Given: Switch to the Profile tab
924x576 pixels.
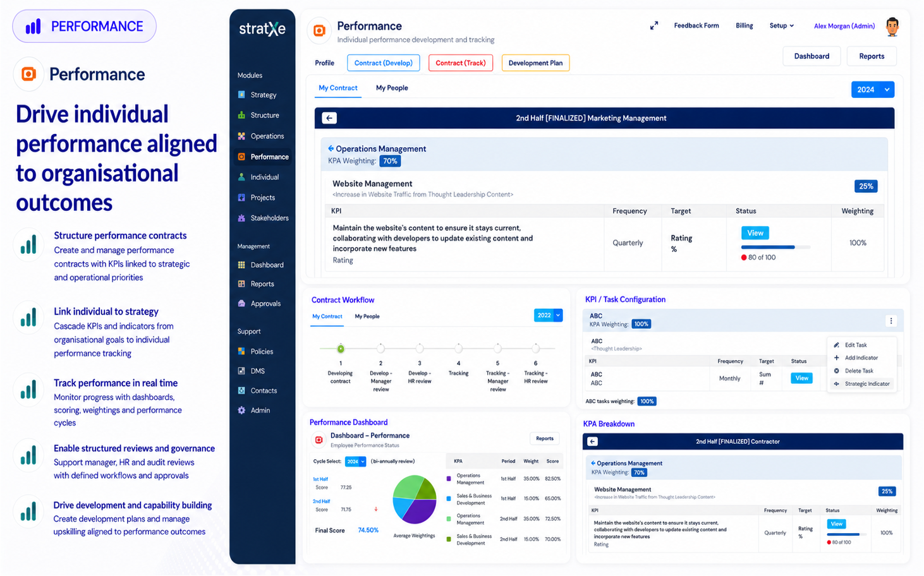Looking at the screenshot, I should tap(324, 63).
